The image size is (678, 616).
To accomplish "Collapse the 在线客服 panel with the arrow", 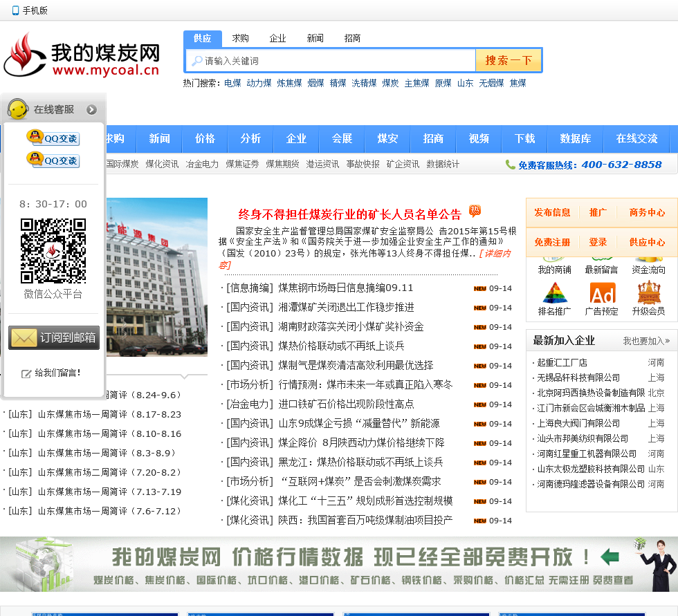I will click(x=91, y=109).
